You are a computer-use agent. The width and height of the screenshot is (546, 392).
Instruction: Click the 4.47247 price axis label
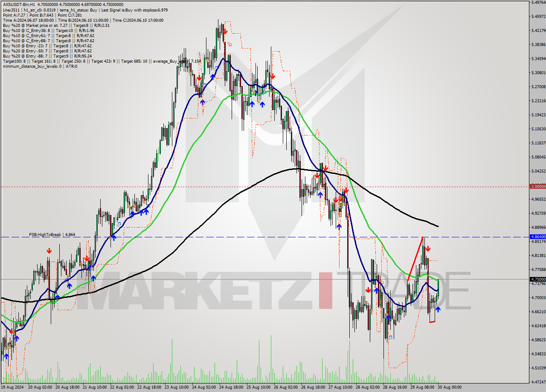pos(538,382)
